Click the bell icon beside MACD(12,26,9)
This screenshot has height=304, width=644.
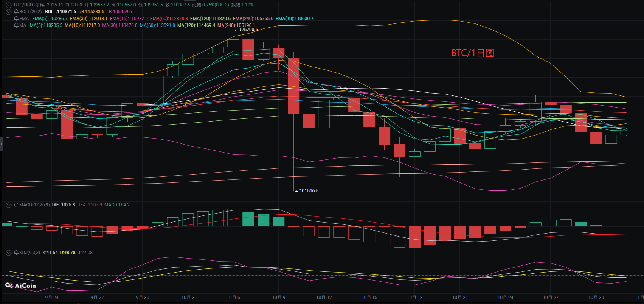point(16,205)
